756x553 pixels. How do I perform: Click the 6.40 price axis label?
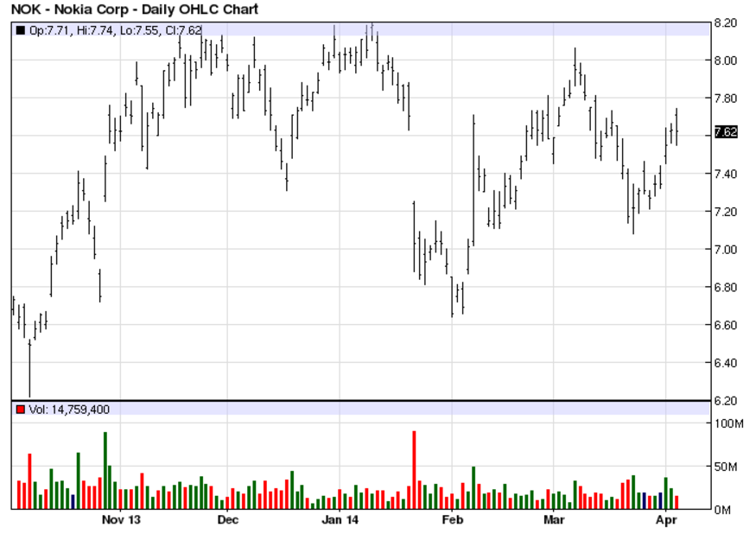(726, 363)
